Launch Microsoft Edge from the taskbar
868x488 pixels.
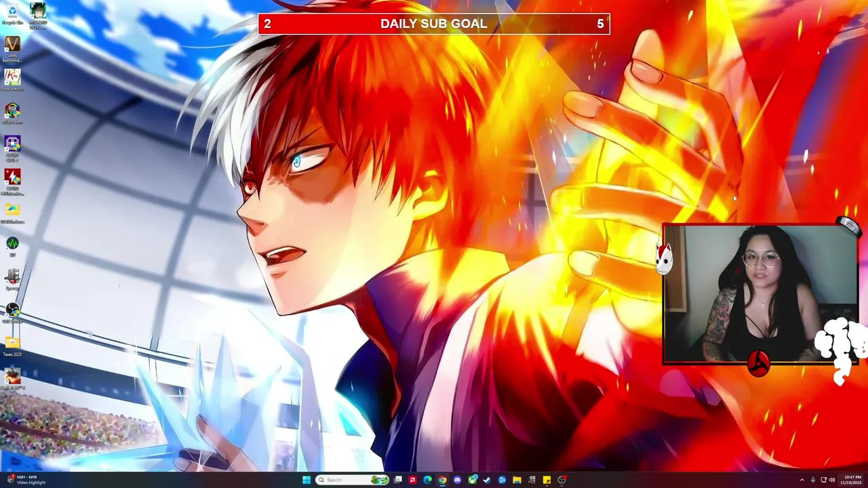click(427, 480)
